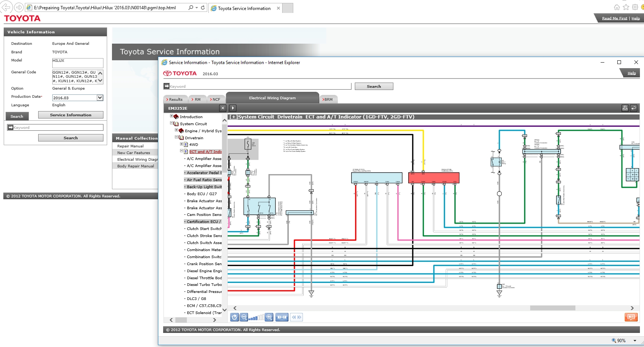The width and height of the screenshot is (644, 347).
Task: Click the orange feedback icon
Action: point(631,317)
